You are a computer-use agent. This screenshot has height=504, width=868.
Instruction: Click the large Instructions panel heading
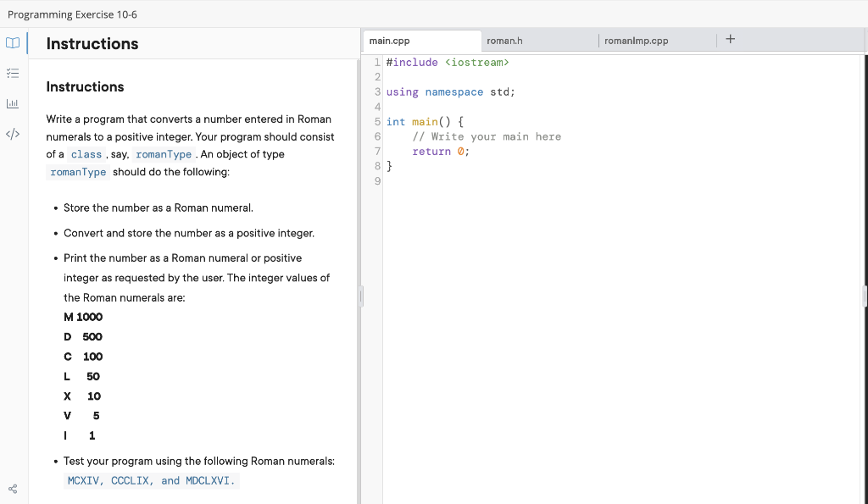[92, 44]
